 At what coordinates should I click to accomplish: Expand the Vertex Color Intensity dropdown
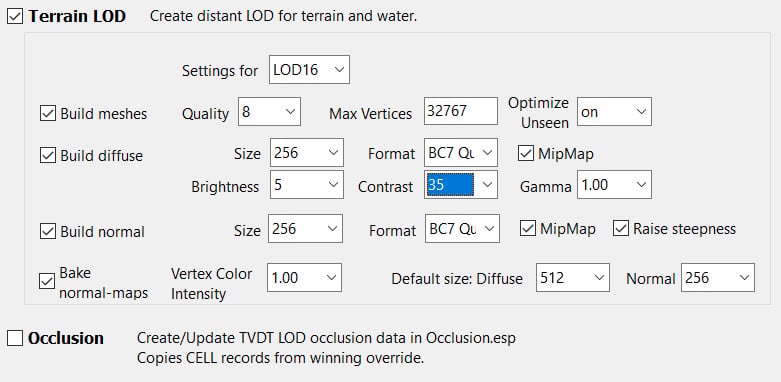(x=304, y=277)
